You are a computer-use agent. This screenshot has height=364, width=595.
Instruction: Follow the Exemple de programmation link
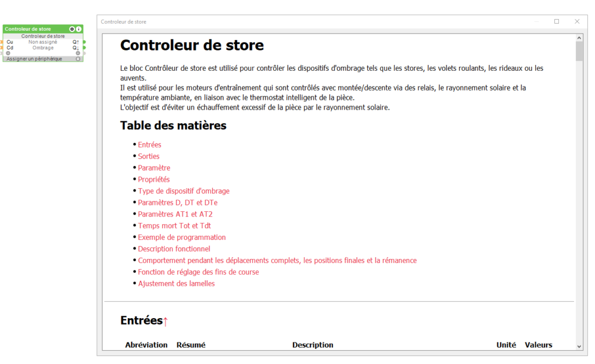tap(181, 237)
